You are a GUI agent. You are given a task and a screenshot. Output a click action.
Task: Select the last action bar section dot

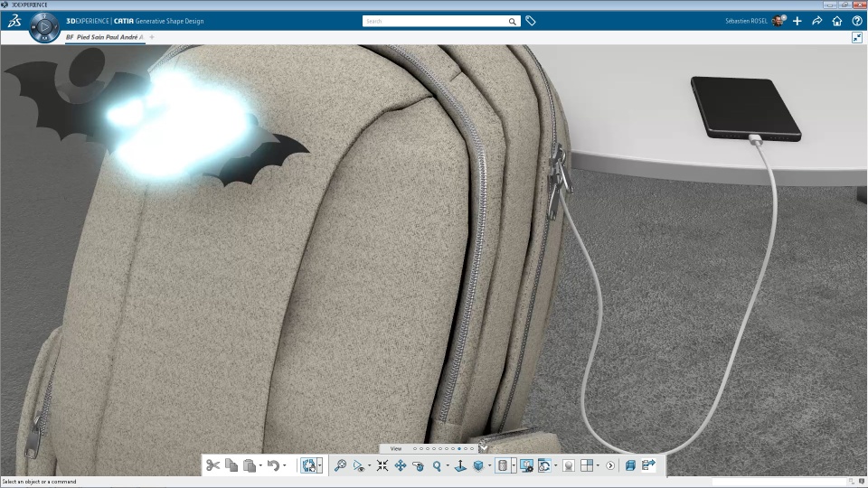(x=472, y=449)
